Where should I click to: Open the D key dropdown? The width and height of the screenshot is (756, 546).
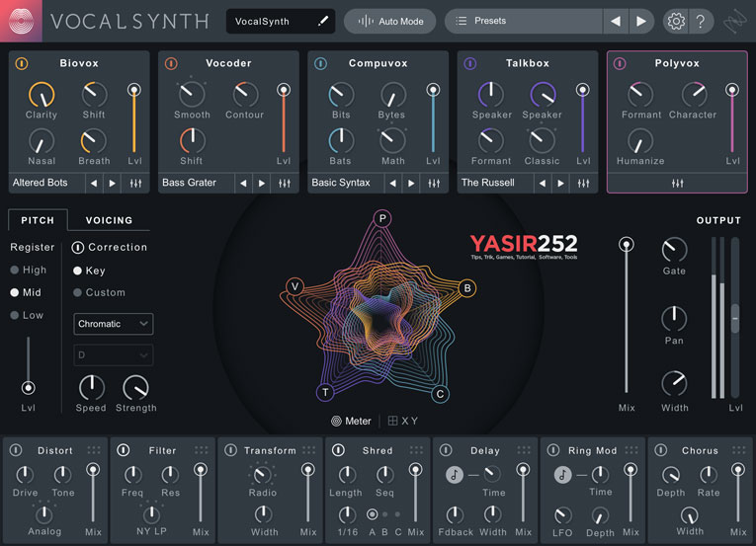click(x=114, y=355)
